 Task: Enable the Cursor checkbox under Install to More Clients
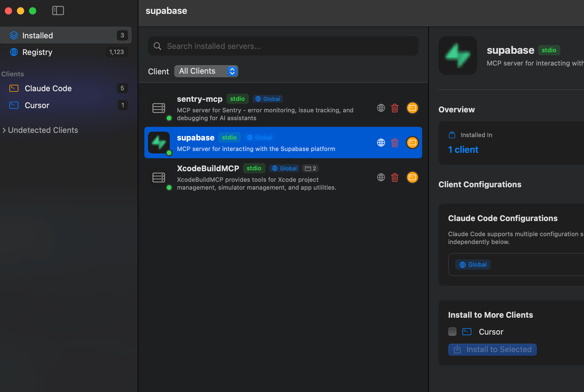pyautogui.click(x=452, y=332)
